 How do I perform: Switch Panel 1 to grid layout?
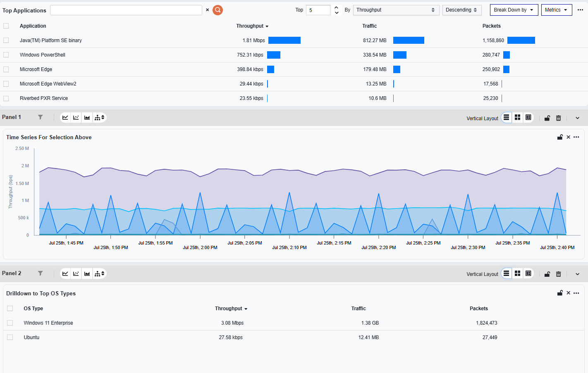[517, 118]
